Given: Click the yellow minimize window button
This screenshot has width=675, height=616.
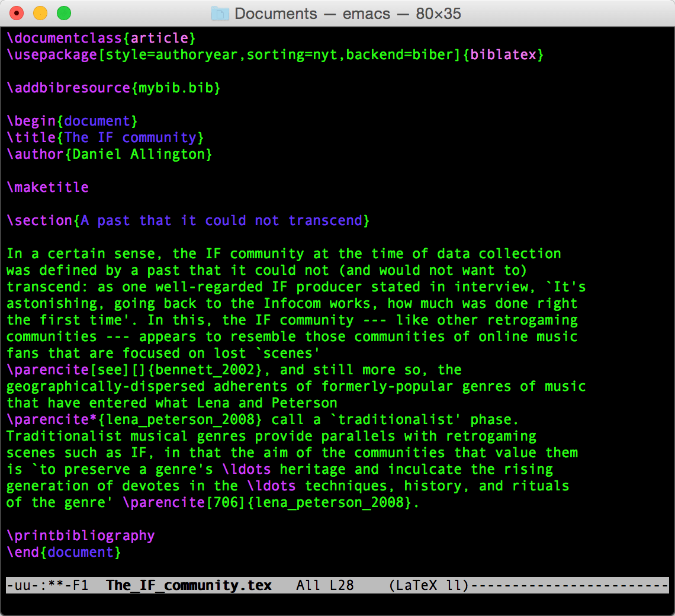Looking at the screenshot, I should [x=40, y=14].
